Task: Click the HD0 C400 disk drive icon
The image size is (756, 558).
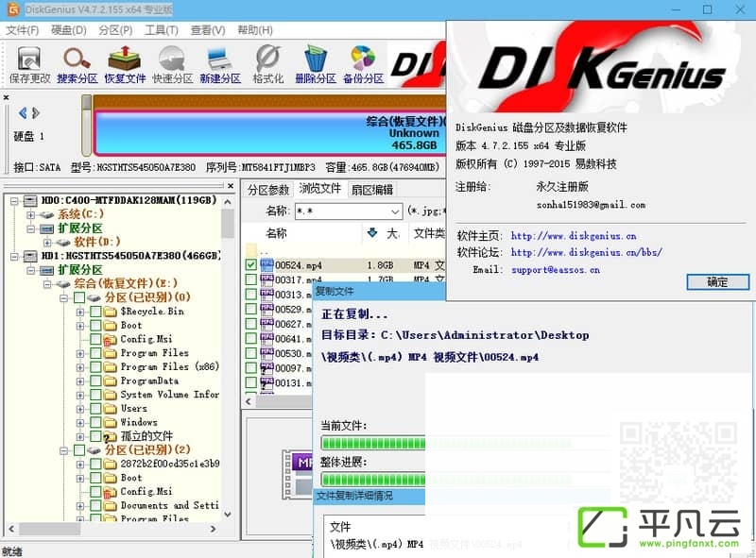Action: [30, 200]
